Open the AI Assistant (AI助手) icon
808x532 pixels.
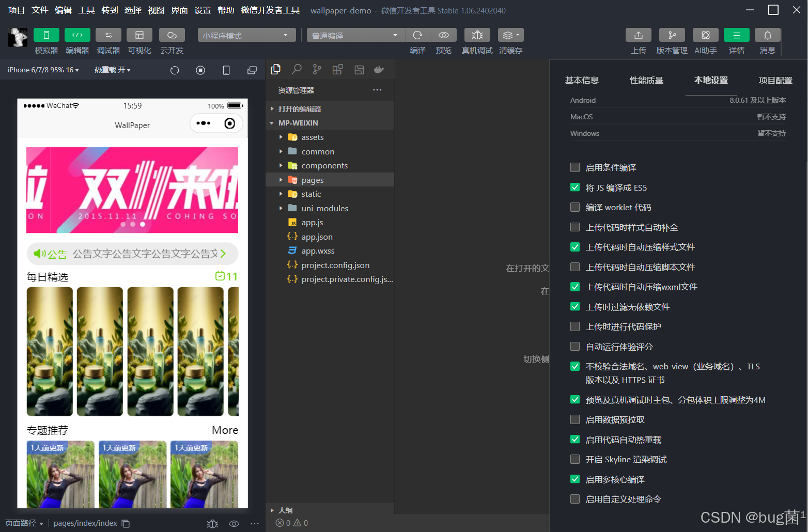pos(706,35)
